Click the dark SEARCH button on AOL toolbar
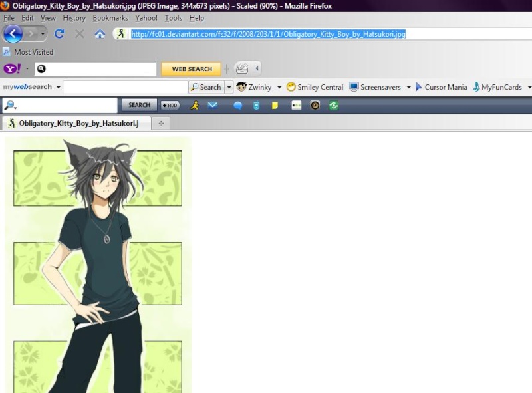The height and width of the screenshot is (393, 532). point(140,105)
